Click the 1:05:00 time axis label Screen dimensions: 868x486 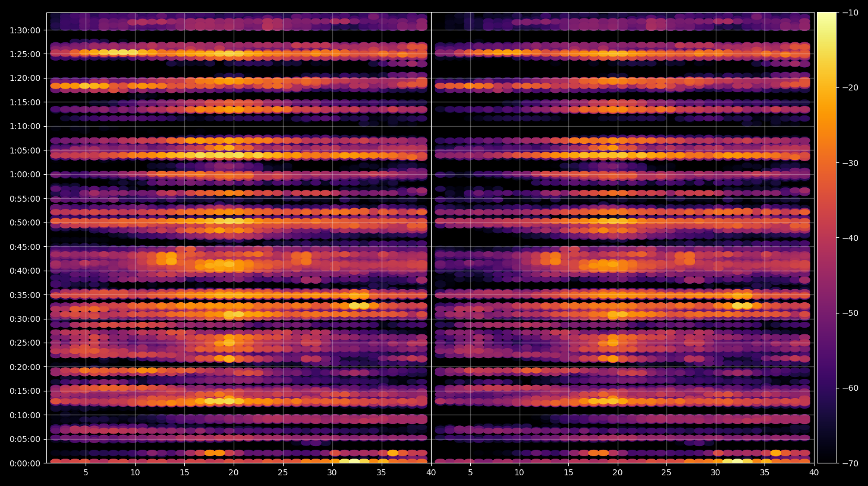(25, 150)
